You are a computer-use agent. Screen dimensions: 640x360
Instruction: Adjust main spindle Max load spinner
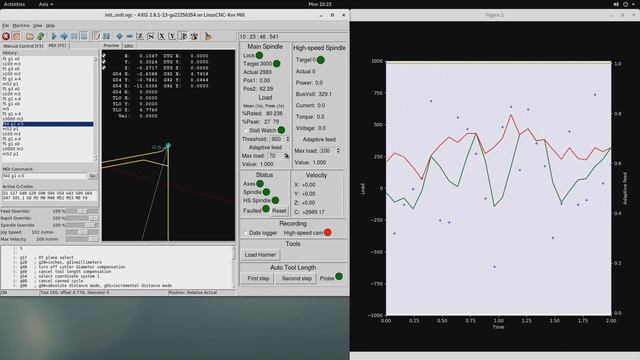[287, 156]
